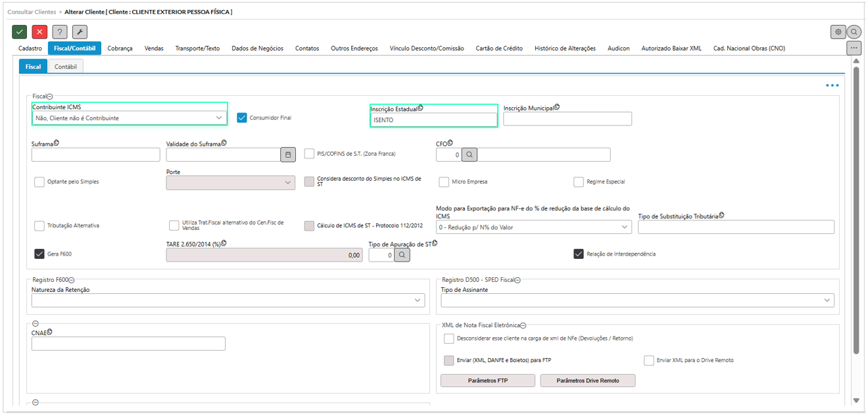Click copy icon beside Tipo de Substituição Tributária

[x=722, y=215]
